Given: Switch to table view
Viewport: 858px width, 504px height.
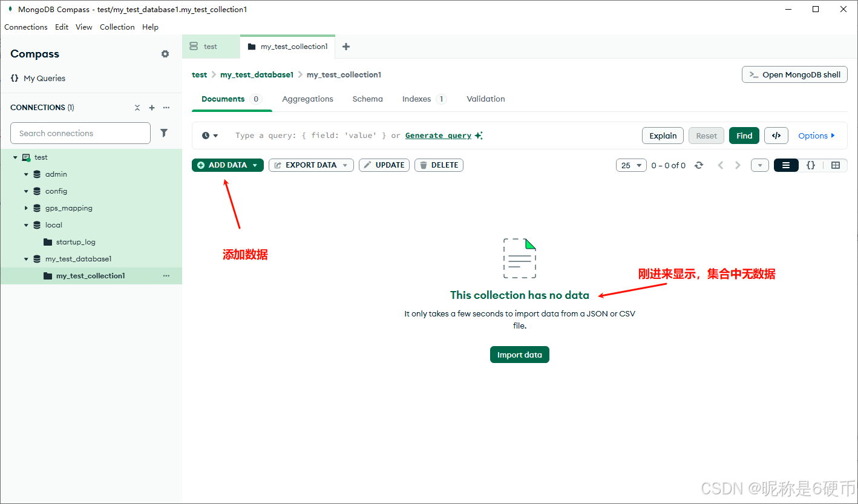Looking at the screenshot, I should pyautogui.click(x=836, y=165).
